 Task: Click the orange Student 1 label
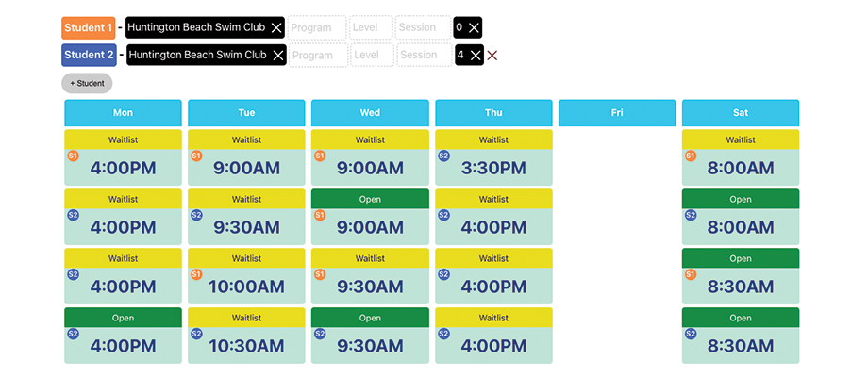click(89, 28)
